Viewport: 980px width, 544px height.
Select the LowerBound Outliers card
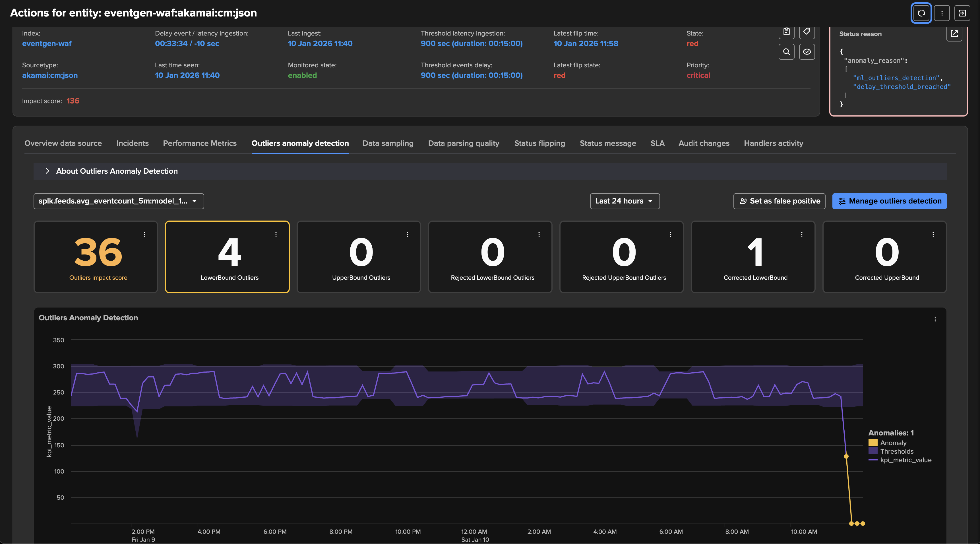pyautogui.click(x=227, y=257)
